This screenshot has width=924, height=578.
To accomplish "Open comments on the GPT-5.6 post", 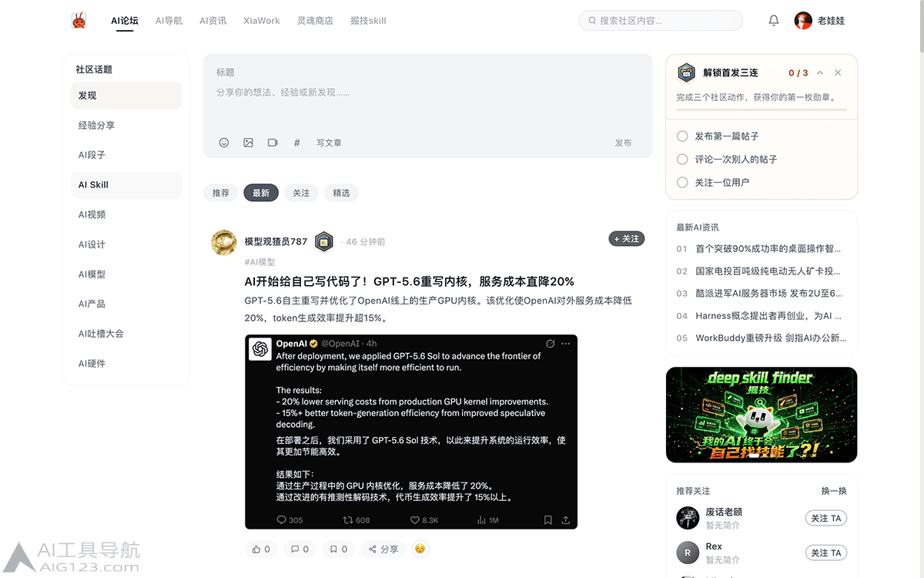I will click(x=300, y=549).
